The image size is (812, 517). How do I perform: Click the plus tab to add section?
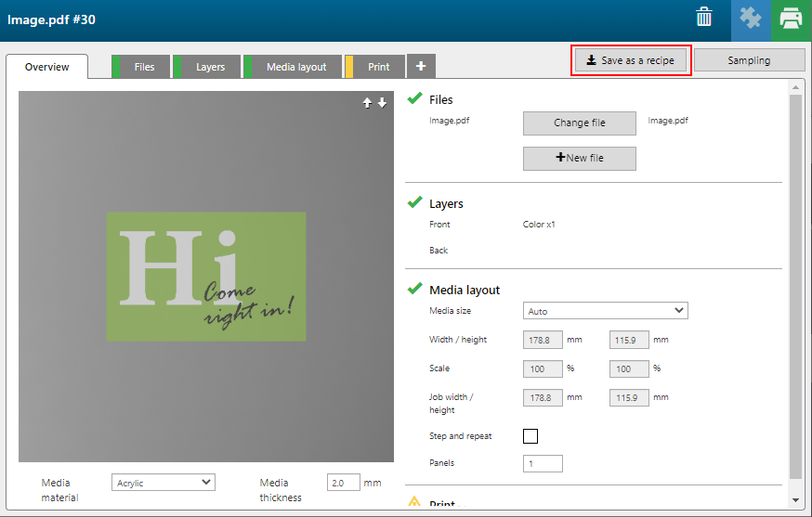pos(421,67)
